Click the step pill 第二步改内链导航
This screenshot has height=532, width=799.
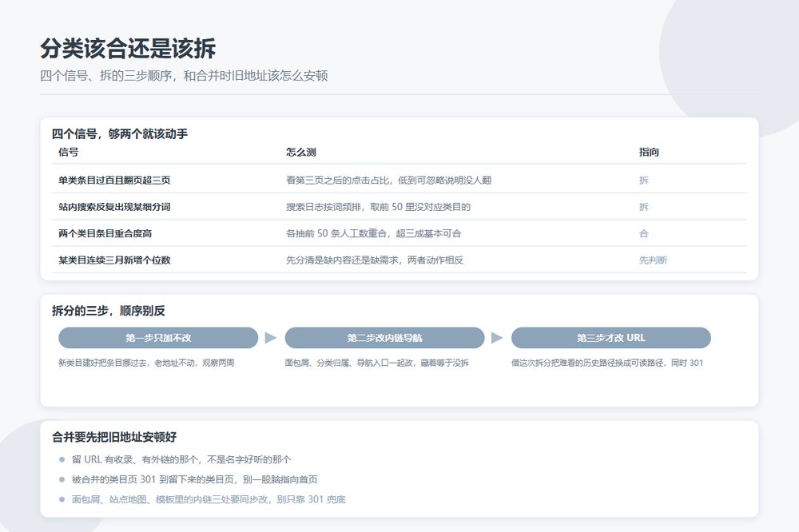(385, 338)
